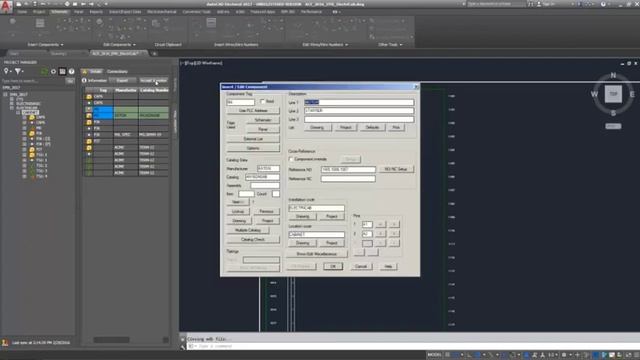Click the Reference NC input field
Screen dimensions: 640x360
tap(348, 178)
